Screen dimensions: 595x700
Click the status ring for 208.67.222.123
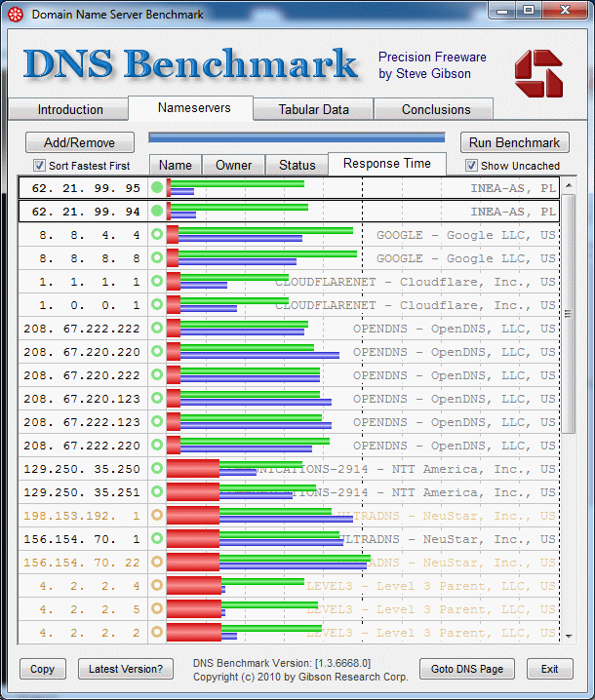(x=157, y=421)
